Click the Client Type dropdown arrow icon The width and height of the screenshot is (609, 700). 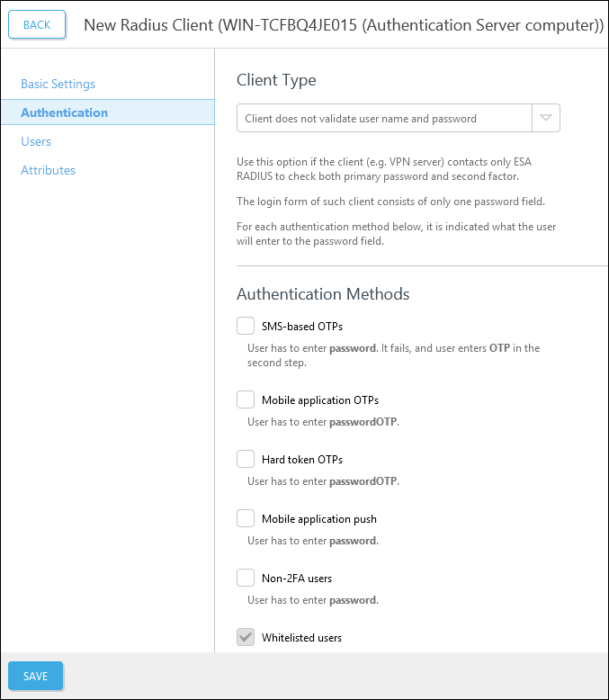546,118
